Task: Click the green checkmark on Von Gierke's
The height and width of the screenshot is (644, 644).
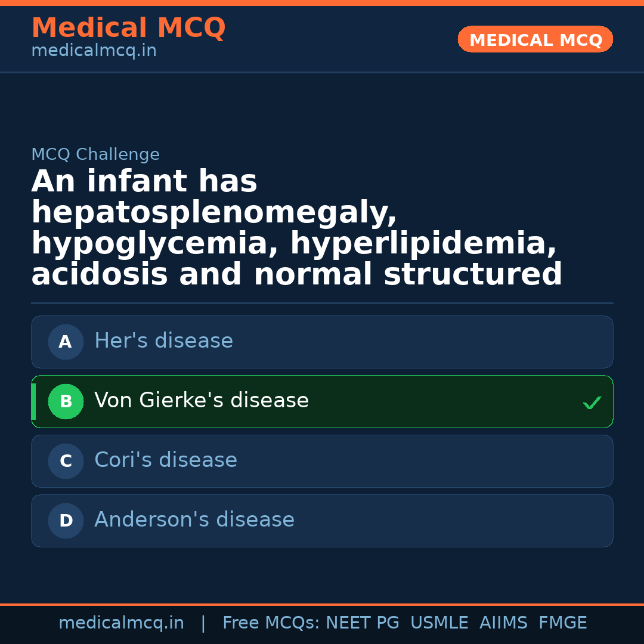Action: tap(592, 403)
